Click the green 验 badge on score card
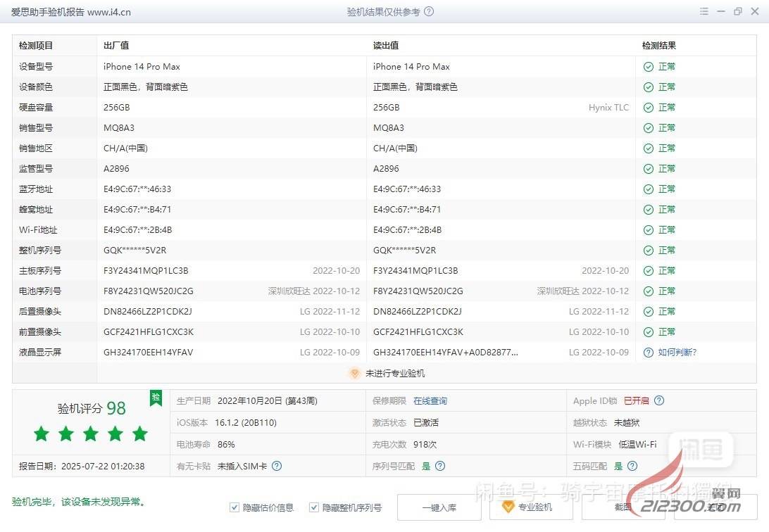The width and height of the screenshot is (769, 532). tap(156, 398)
